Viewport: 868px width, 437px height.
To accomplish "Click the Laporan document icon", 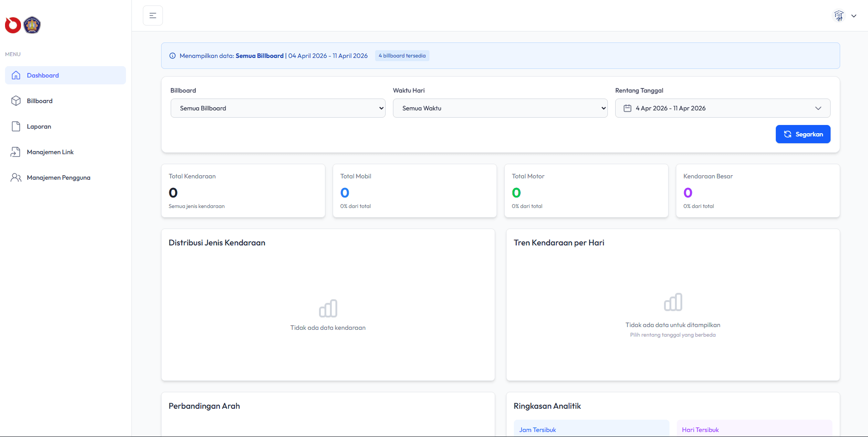I will 16,126.
